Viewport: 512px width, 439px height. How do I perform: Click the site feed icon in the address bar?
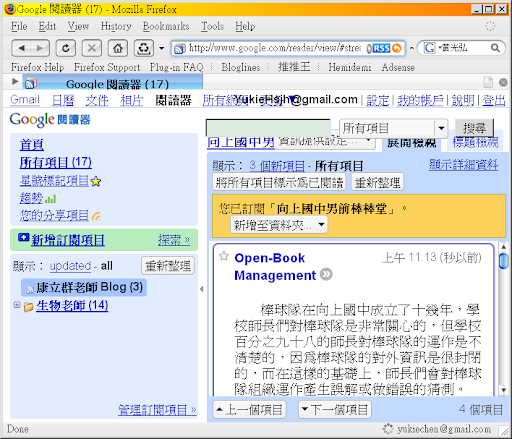180,49
